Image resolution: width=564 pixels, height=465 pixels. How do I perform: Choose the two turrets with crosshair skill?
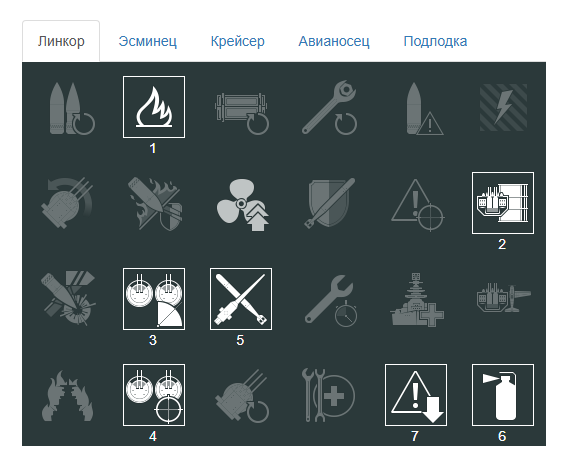[x=154, y=395]
